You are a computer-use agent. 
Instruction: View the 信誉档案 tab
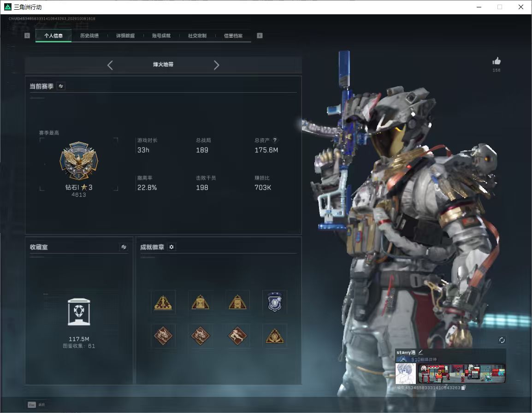(x=233, y=35)
